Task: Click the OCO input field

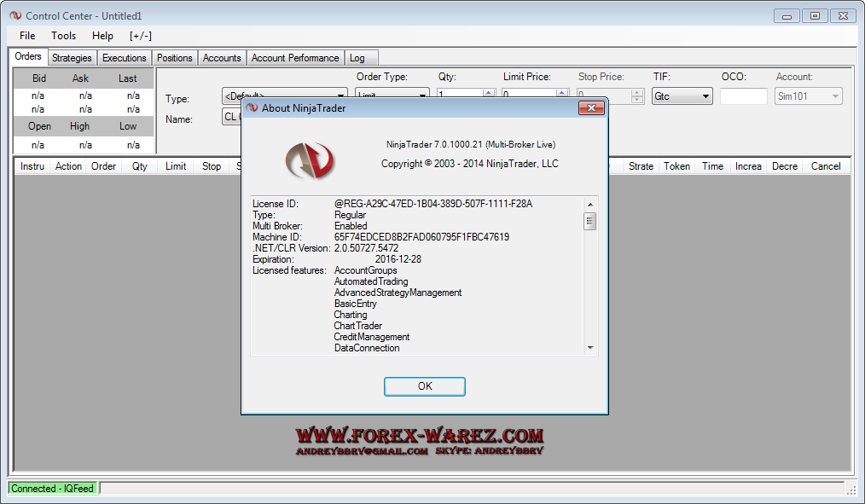Action: click(743, 96)
